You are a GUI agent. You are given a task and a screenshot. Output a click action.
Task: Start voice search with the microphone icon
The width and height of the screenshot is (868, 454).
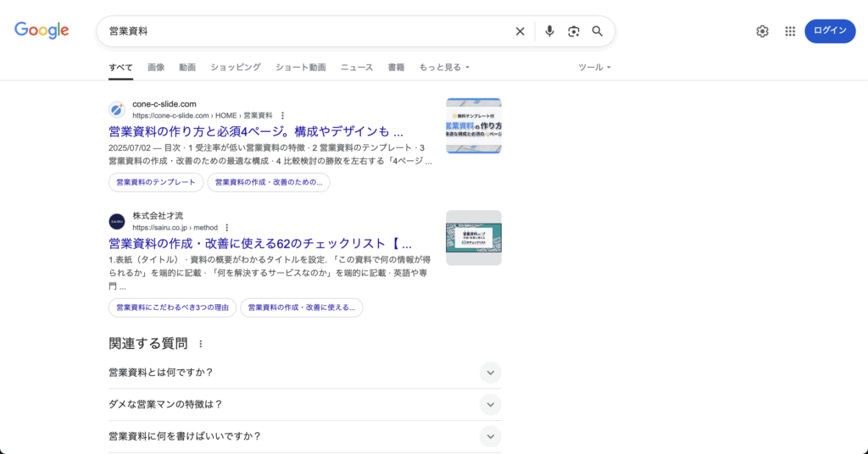point(549,31)
